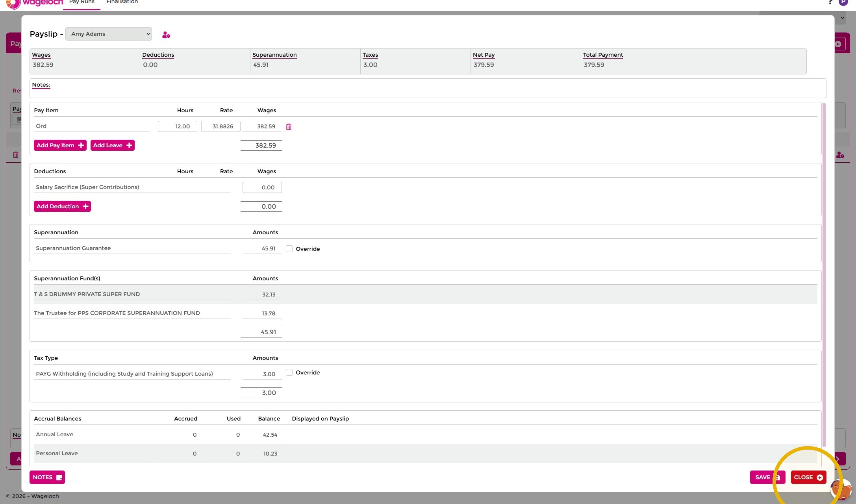Image resolution: width=856 pixels, height=504 pixels.
Task: Click the fund amount 32.13
Action: 269,295
